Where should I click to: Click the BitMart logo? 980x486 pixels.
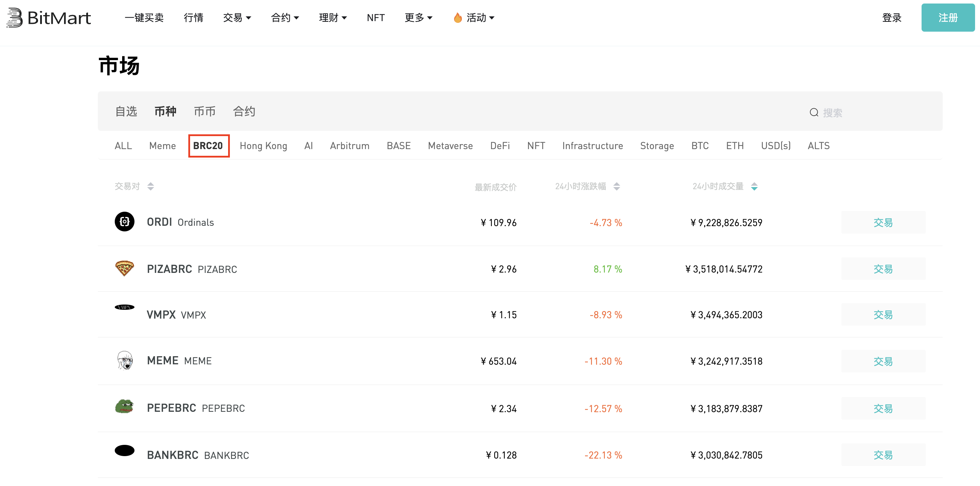49,18
